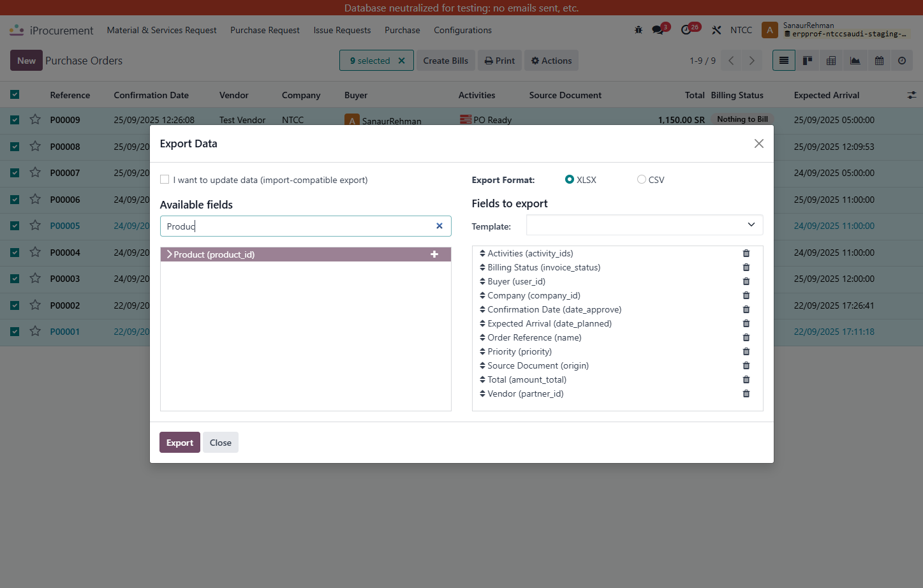Close the Export Data dialog with X
This screenshot has height=588, width=923.
[758, 143]
